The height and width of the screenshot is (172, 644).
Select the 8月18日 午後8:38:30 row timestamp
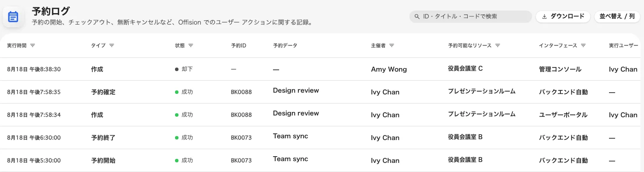point(34,69)
